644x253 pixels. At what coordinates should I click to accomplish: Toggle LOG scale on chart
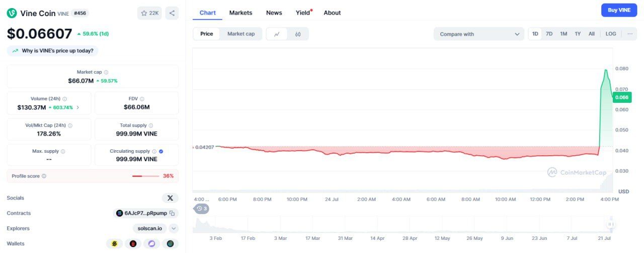(611, 34)
